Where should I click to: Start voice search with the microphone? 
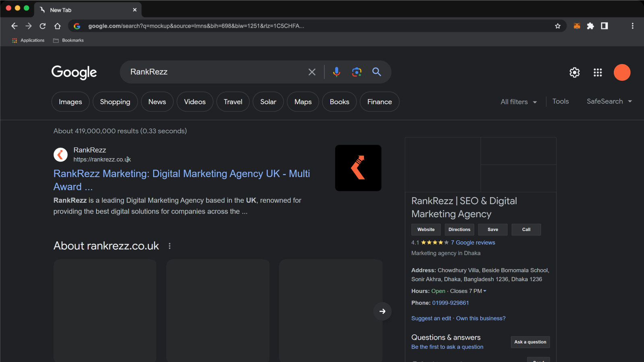click(336, 72)
